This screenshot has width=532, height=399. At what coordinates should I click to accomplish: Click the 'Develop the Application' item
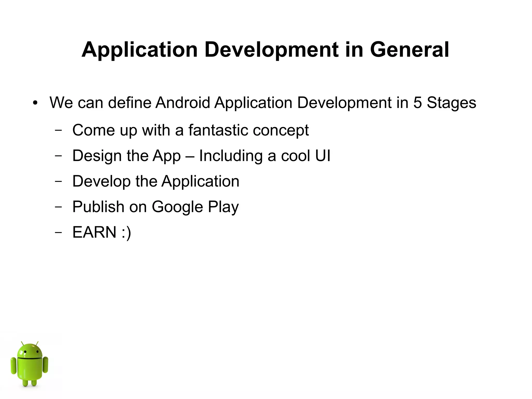click(x=156, y=181)
